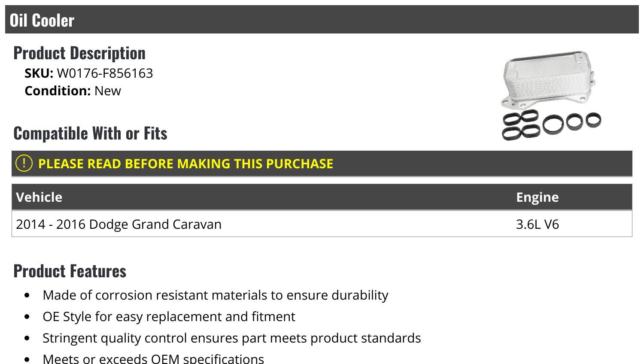The width and height of the screenshot is (644, 364).
Task: Expand the Please Read Before Purchase banner
Action: click(x=322, y=164)
